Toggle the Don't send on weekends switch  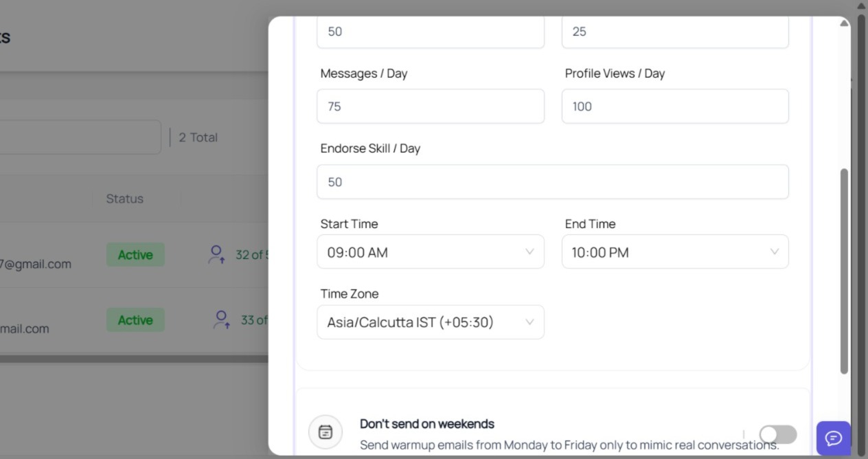[778, 434]
